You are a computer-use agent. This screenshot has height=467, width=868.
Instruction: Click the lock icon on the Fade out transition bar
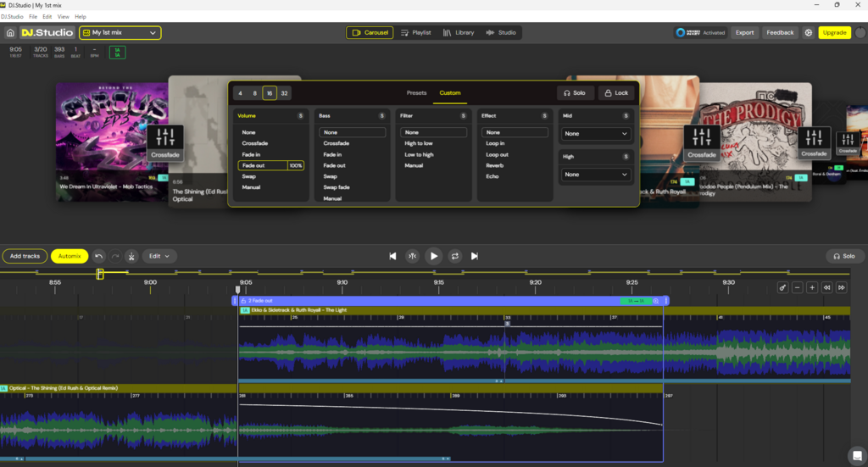coord(243,301)
